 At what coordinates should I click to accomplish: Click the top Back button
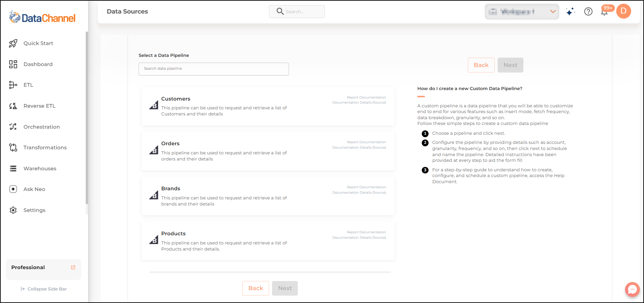[x=481, y=65]
